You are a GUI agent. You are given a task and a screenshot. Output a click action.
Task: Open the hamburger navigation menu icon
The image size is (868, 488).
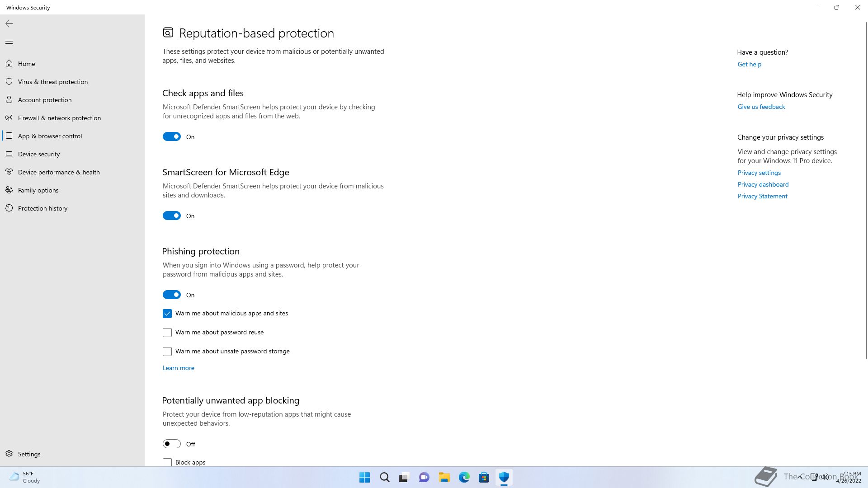tap(9, 42)
